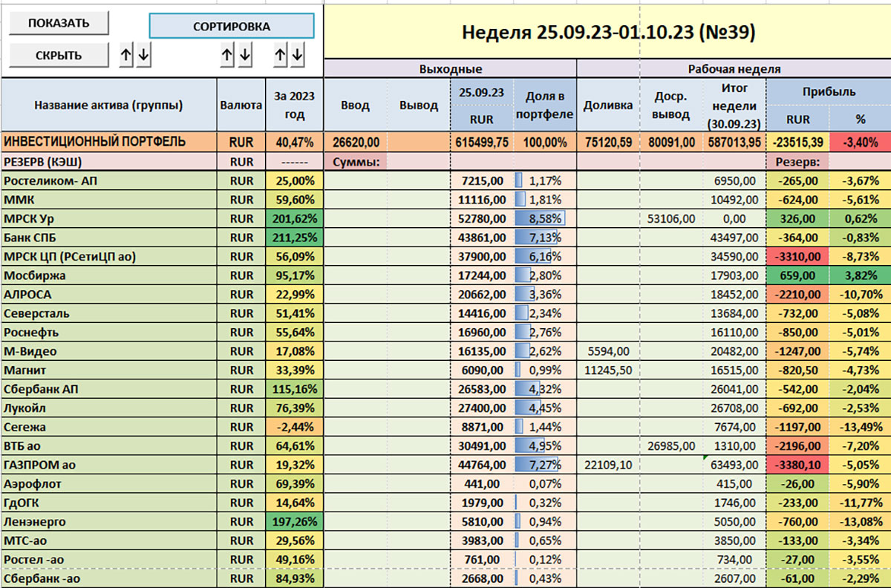Select the portfolio total 615499,75
The height and width of the screenshot is (588, 891).
tap(481, 143)
